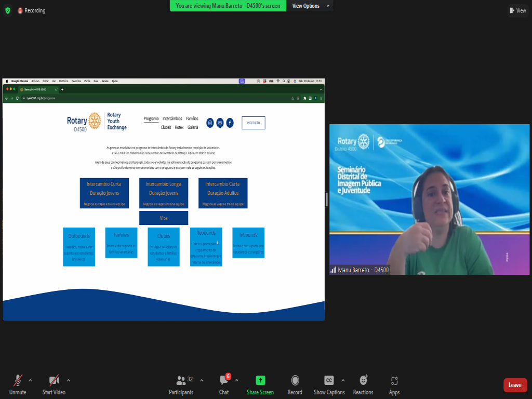Open the View Options dropdown
The width and height of the screenshot is (532, 399).
pos(310,6)
